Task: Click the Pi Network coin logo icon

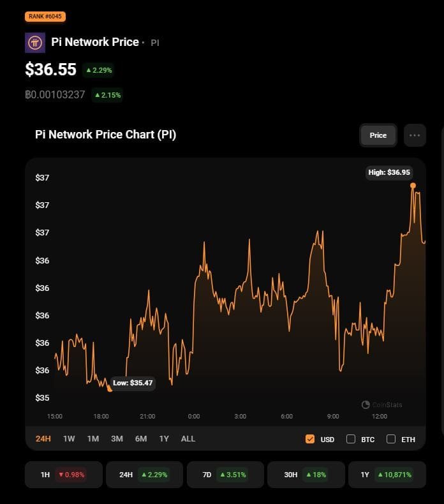Action: click(x=34, y=43)
